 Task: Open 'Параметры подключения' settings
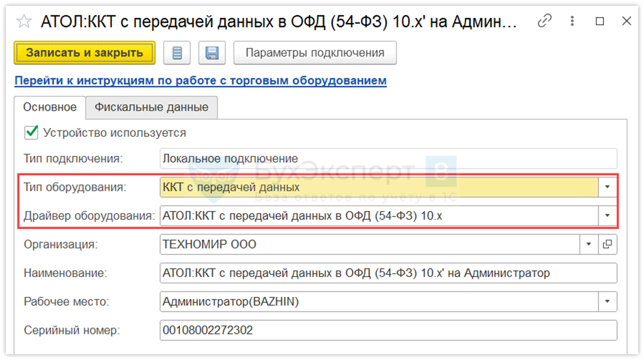315,53
